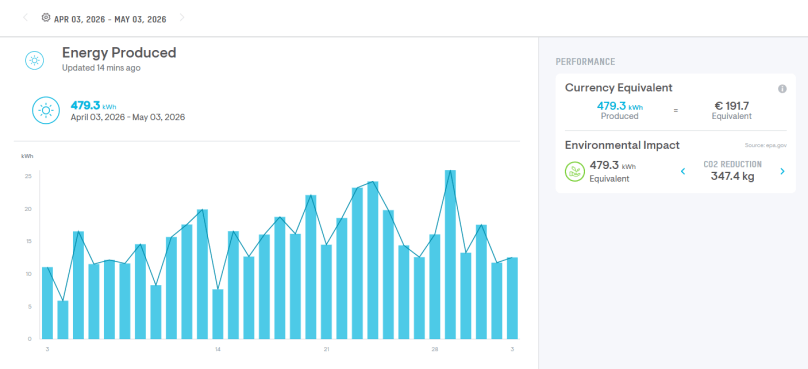Screen dimensions: 808x369
Task: Click the April 03, 2026 - May 03, 2026 subtitle
Action: tap(128, 117)
